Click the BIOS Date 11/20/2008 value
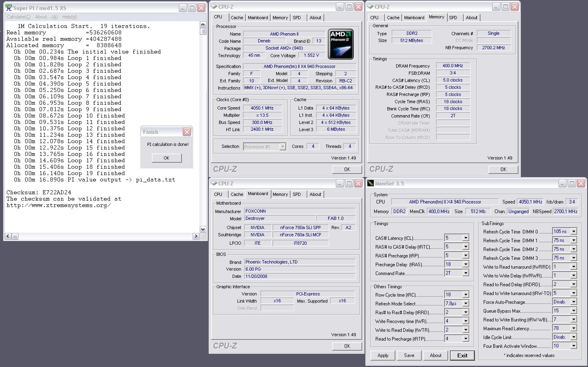 300,276
